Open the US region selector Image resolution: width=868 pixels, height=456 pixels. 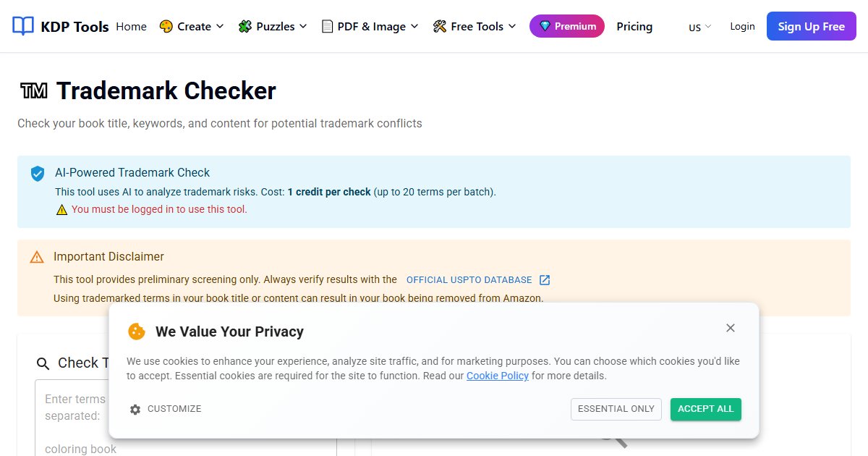699,27
